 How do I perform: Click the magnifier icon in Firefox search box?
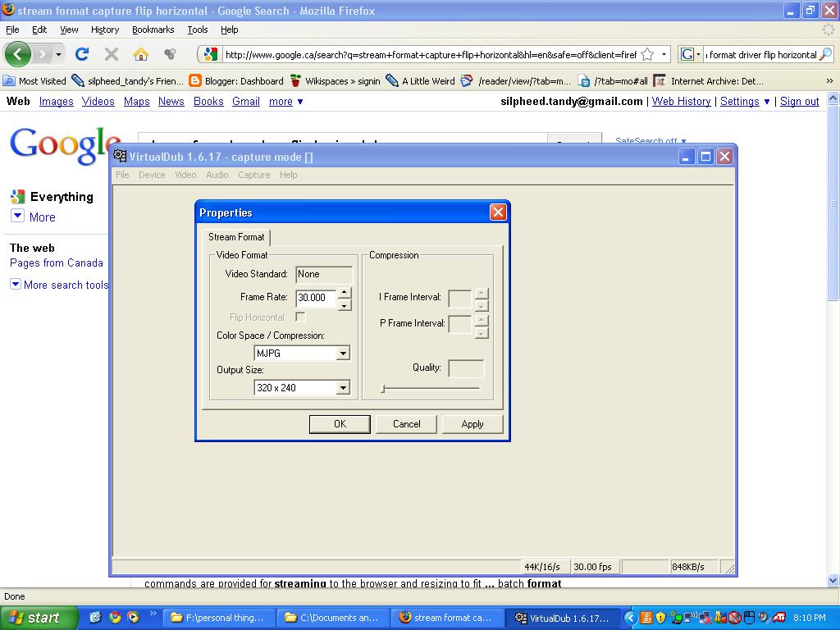click(825, 54)
